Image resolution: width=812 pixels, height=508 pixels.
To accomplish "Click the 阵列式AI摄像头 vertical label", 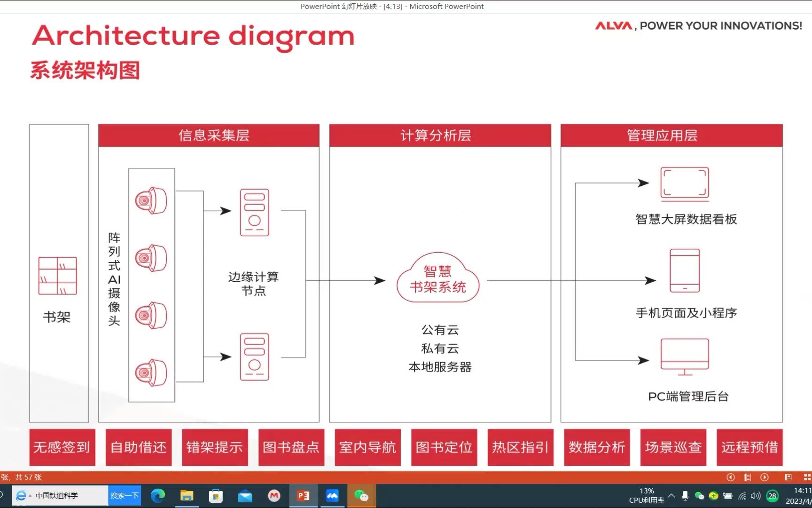I will tap(114, 279).
